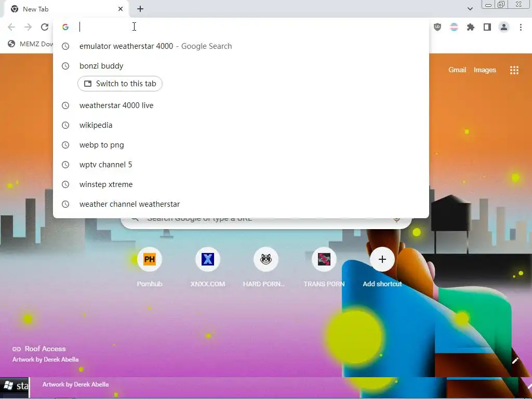Click the Google G icon in address bar
This screenshot has height=399, width=532.
tap(65, 27)
